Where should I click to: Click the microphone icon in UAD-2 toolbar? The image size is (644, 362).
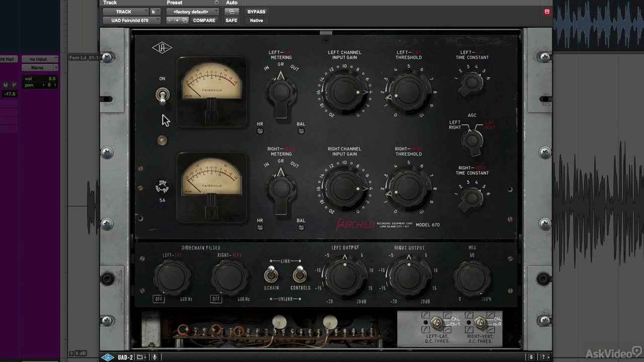tap(155, 357)
